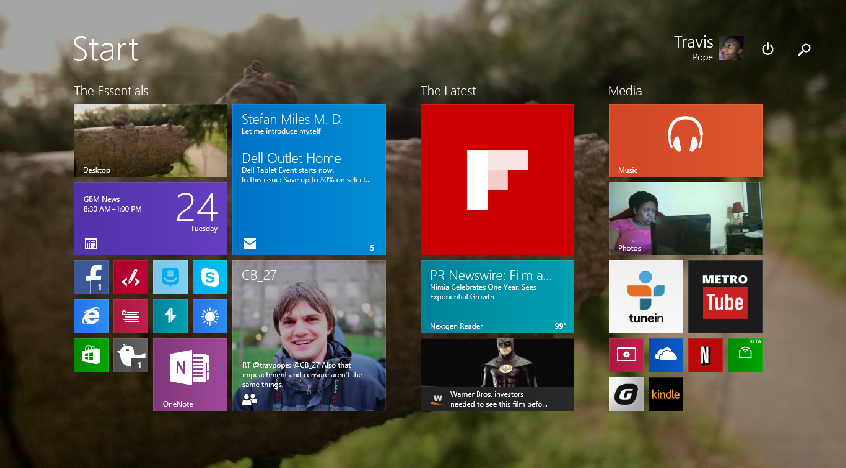Open the Reading List tile
The width and height of the screenshot is (846, 468).
point(131,316)
